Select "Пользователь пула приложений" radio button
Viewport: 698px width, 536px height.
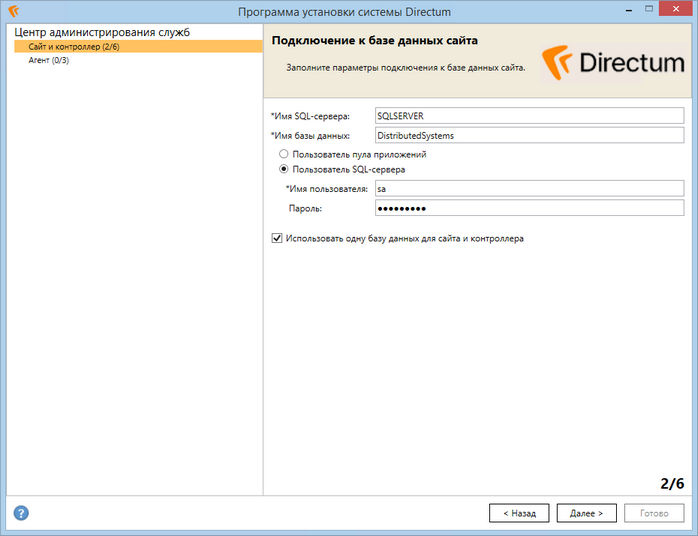pyautogui.click(x=284, y=154)
